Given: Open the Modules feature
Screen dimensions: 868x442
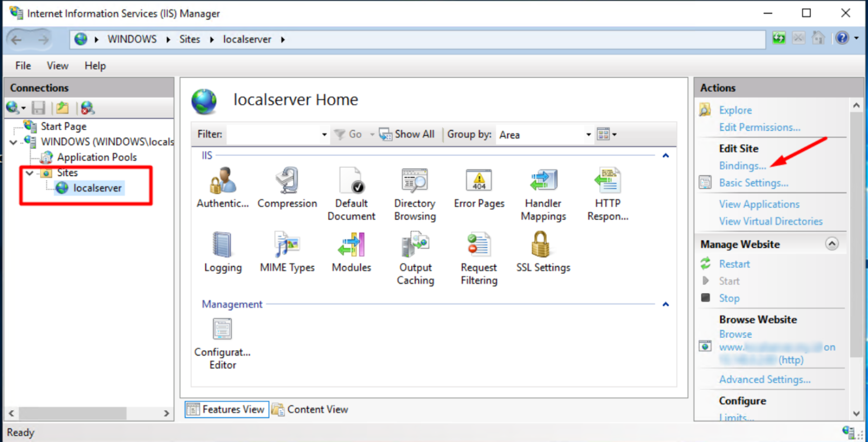Looking at the screenshot, I should (x=352, y=252).
